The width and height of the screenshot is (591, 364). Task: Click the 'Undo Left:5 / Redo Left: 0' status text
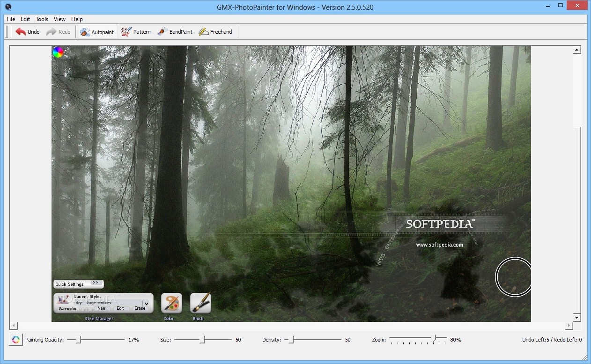coord(552,340)
